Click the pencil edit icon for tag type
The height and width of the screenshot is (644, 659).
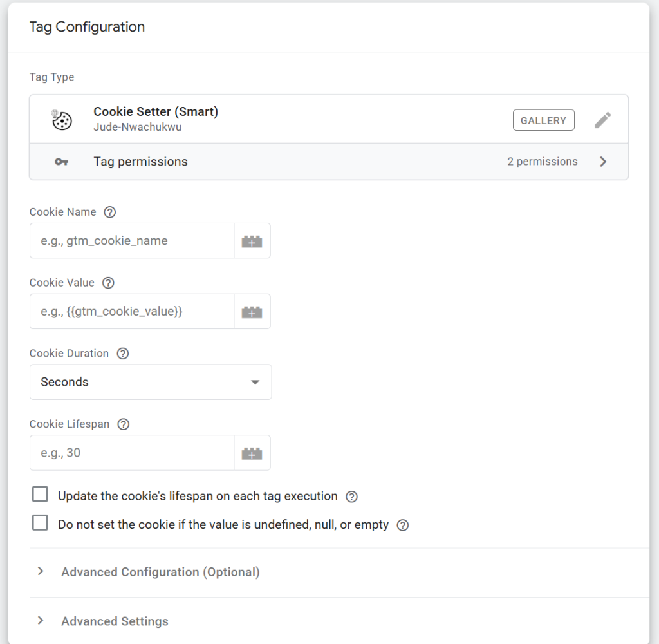tap(602, 120)
